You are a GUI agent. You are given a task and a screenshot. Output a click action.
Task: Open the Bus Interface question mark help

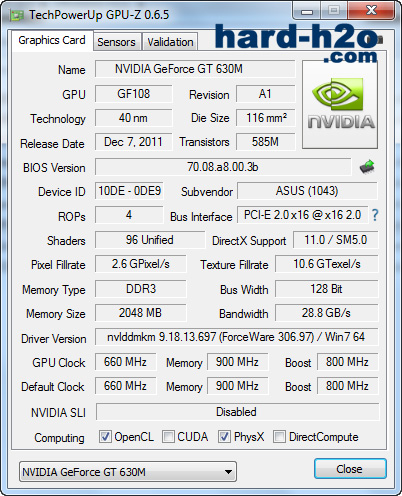375,215
